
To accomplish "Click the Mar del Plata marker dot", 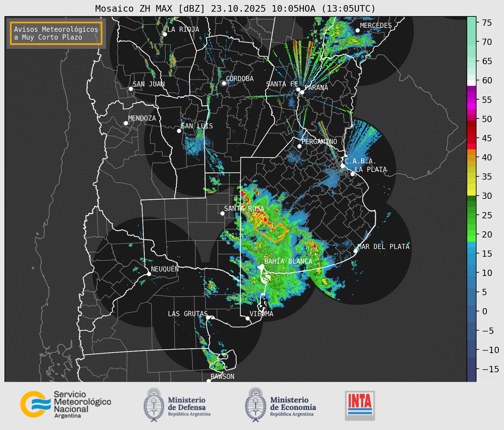I will (x=356, y=251).
